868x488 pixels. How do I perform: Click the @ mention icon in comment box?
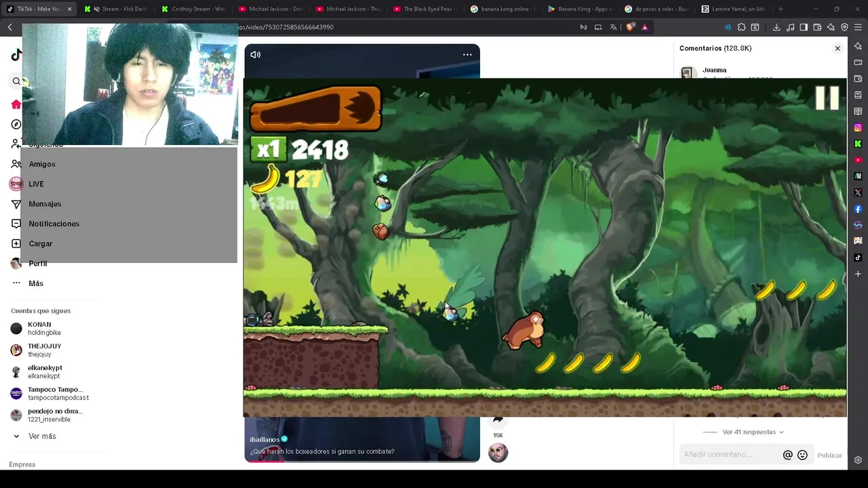tap(787, 455)
